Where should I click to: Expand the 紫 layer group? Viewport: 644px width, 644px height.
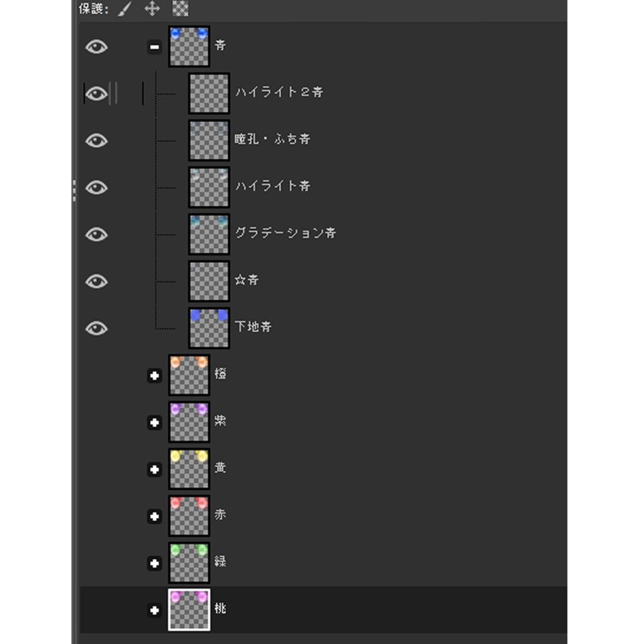(154, 423)
